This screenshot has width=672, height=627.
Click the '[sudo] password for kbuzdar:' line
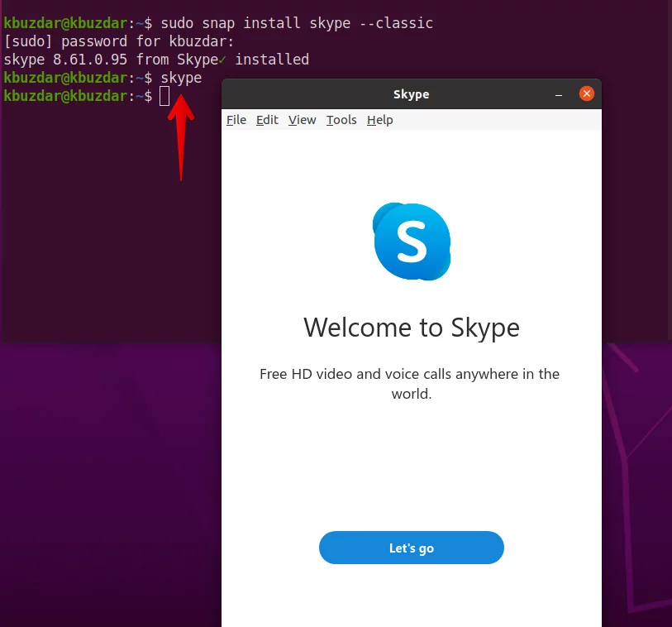119,41
